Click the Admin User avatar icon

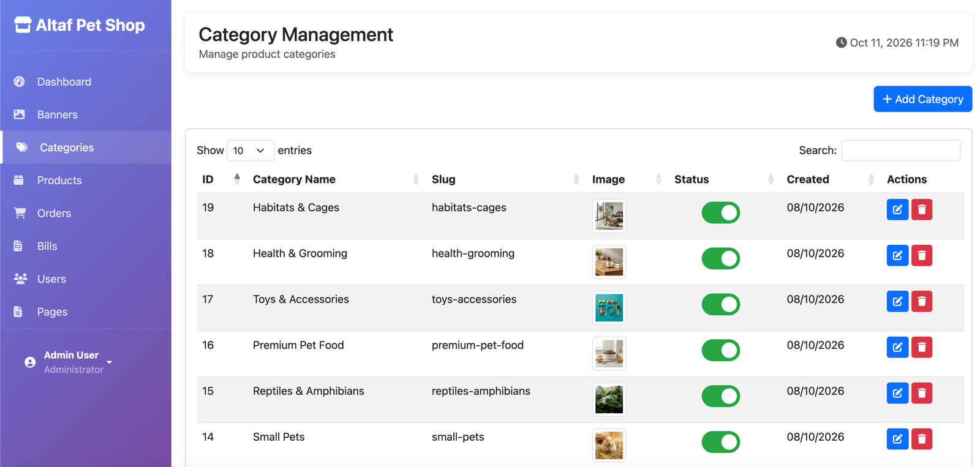(x=30, y=362)
